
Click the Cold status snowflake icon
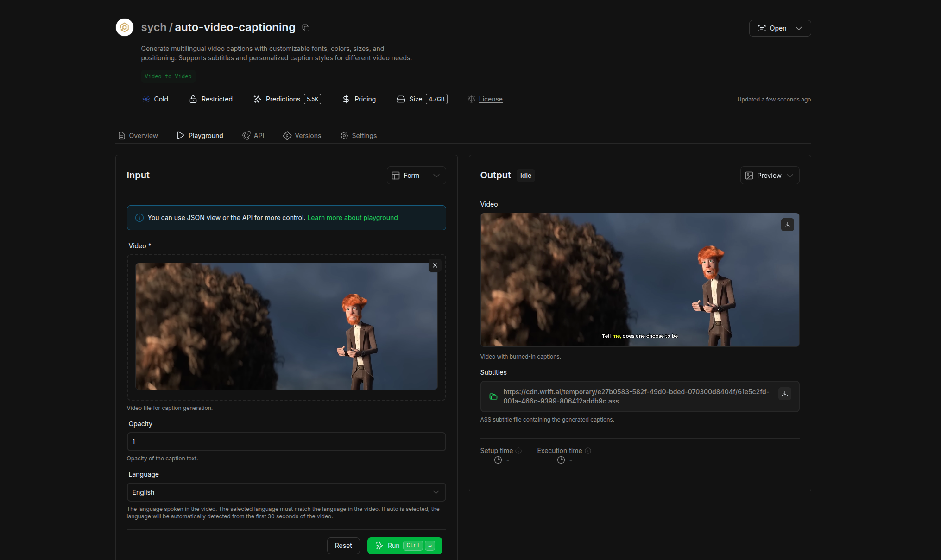(146, 99)
